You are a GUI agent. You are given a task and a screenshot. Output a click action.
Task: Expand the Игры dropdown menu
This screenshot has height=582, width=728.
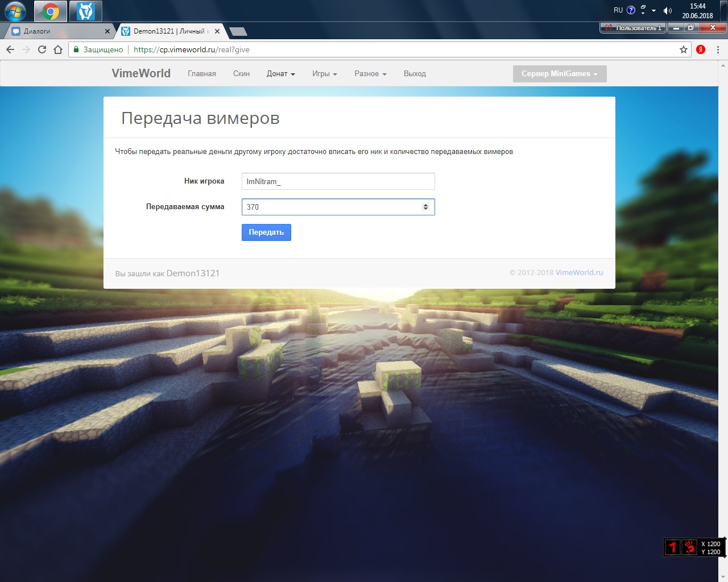point(325,74)
